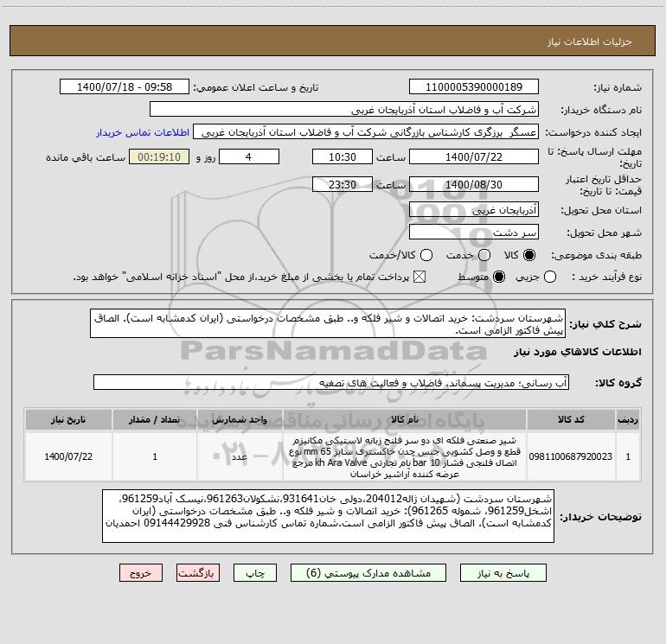Select the کالا radio button
This screenshot has width=666, height=644.
point(529,255)
